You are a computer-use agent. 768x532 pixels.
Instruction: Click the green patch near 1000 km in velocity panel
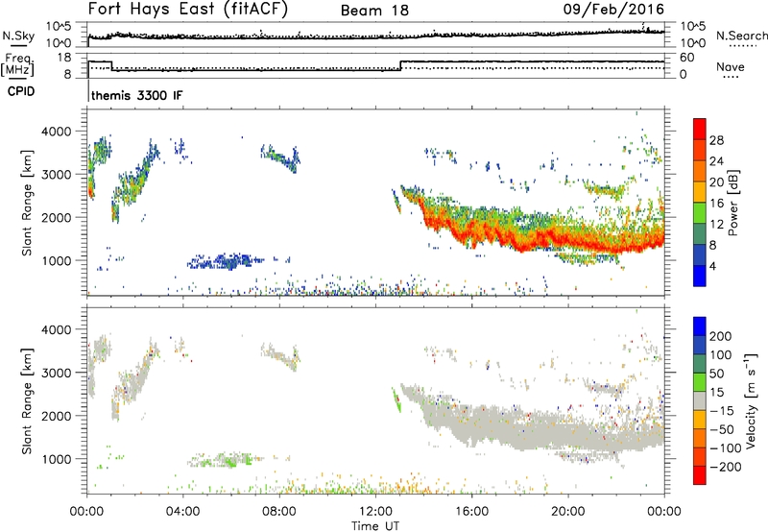tap(223, 460)
